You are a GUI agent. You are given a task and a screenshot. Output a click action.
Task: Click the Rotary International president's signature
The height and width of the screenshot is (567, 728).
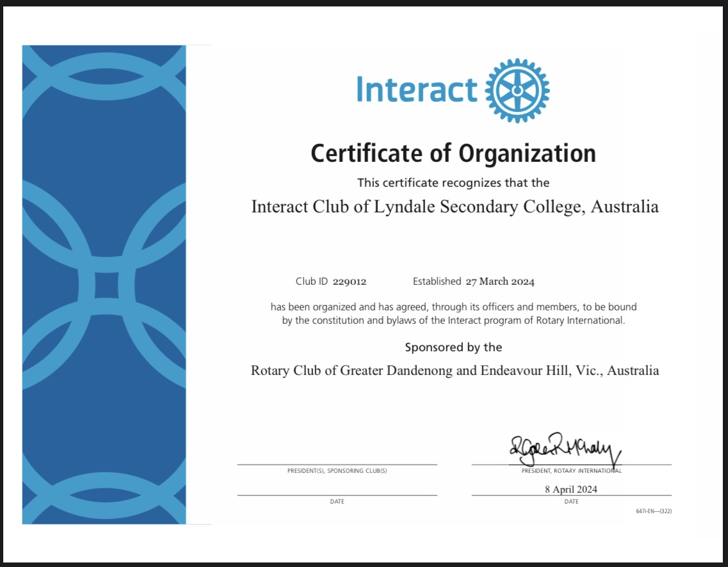pos(565,449)
